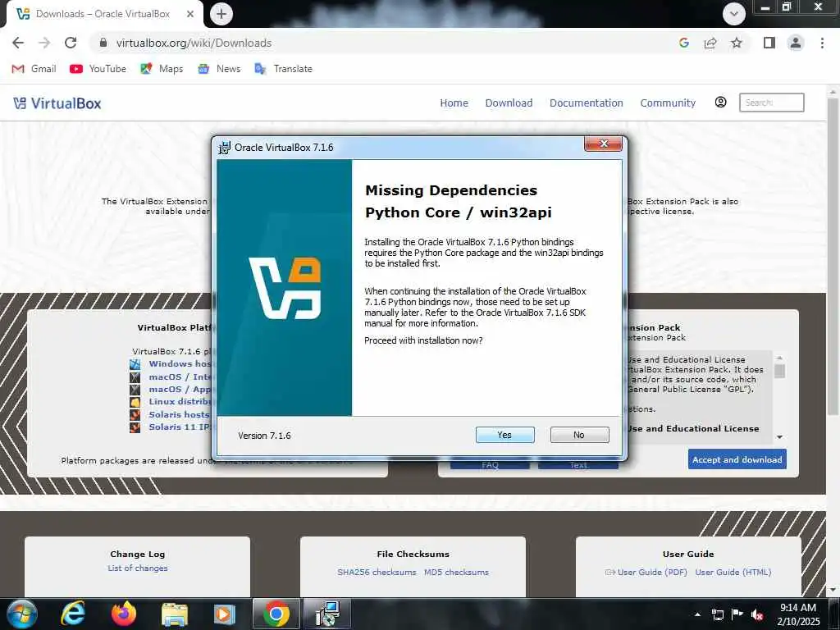Switch to Chrome in the taskbar
840x630 pixels.
(276, 614)
